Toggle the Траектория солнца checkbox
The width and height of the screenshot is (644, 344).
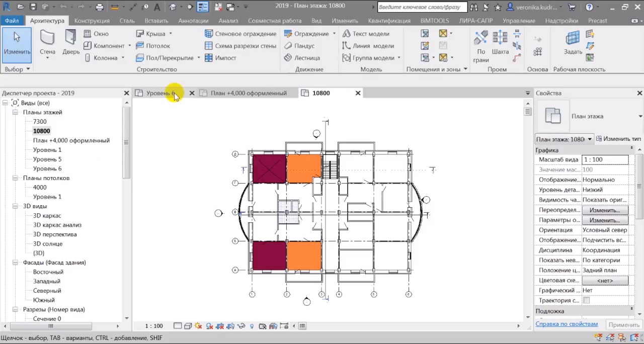[586, 300]
